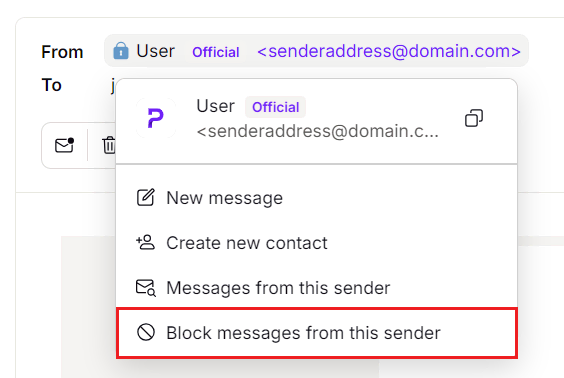Click the blue lock encryption icon

click(121, 51)
